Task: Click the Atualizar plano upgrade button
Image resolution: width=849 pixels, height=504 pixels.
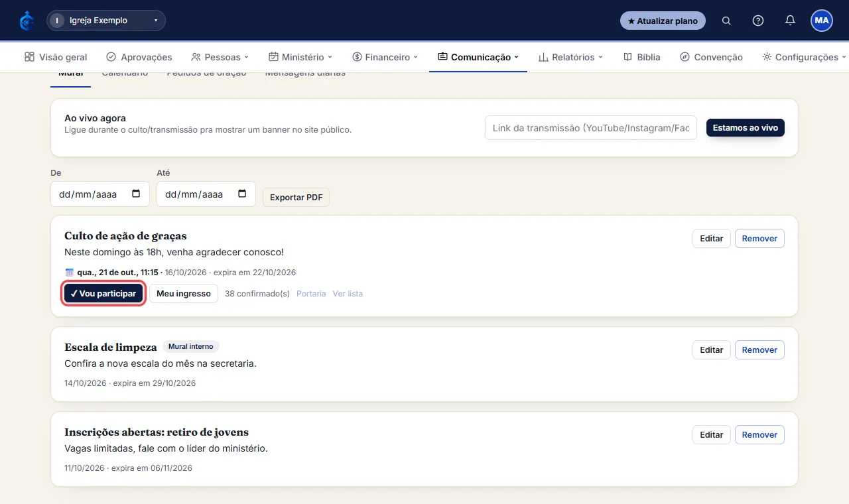Action: (663, 21)
